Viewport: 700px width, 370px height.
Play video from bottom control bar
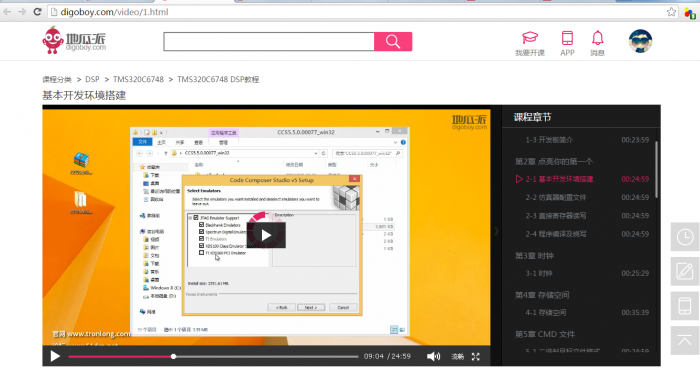point(55,356)
